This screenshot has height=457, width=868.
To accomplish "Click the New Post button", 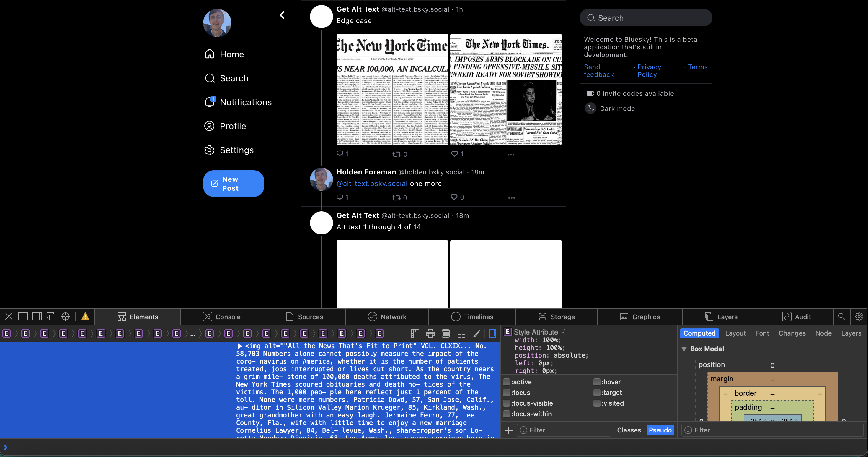I will [234, 184].
